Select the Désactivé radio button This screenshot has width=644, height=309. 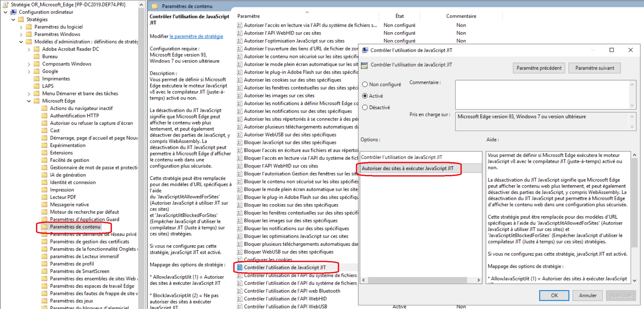pyautogui.click(x=365, y=107)
